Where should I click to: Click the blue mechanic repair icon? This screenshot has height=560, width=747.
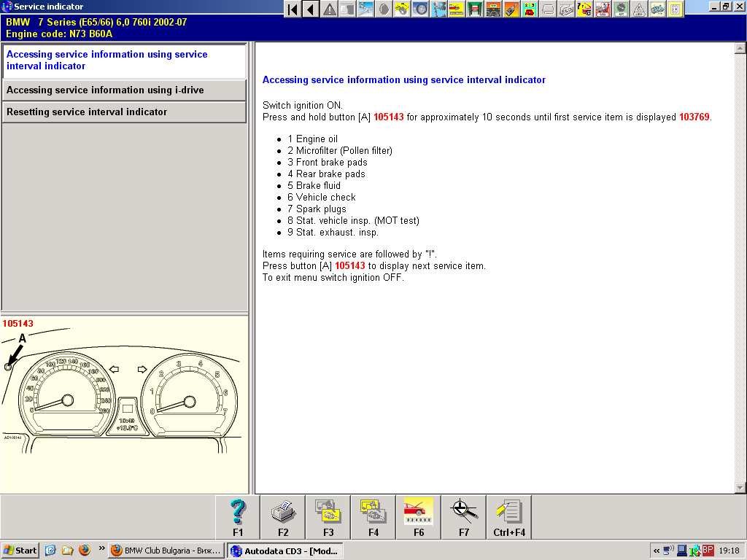click(x=438, y=9)
